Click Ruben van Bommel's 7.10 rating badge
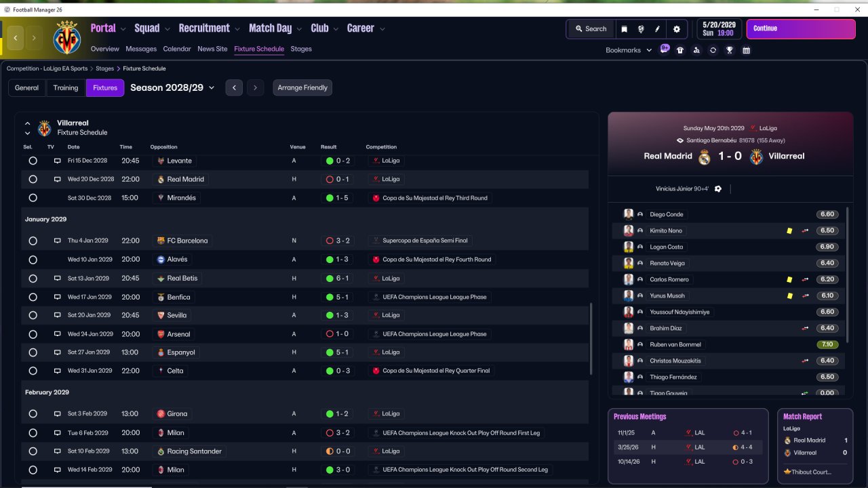Viewport: 868px width, 488px height. pyautogui.click(x=827, y=344)
